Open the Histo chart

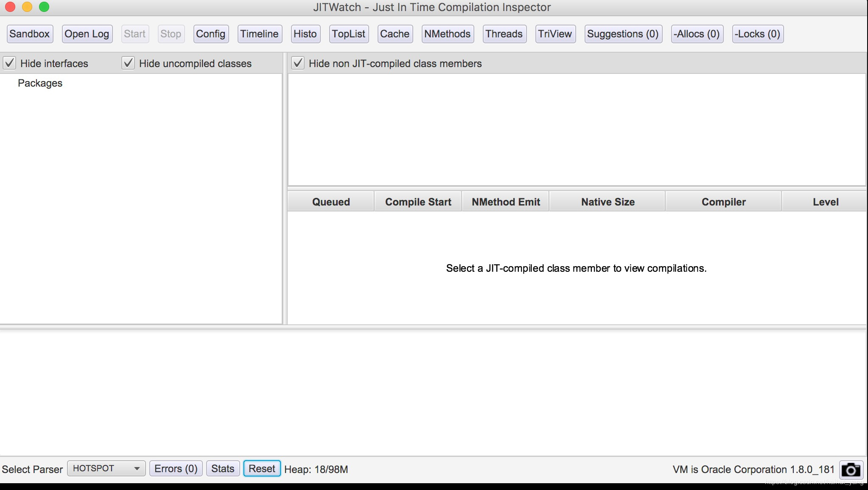[x=305, y=34]
